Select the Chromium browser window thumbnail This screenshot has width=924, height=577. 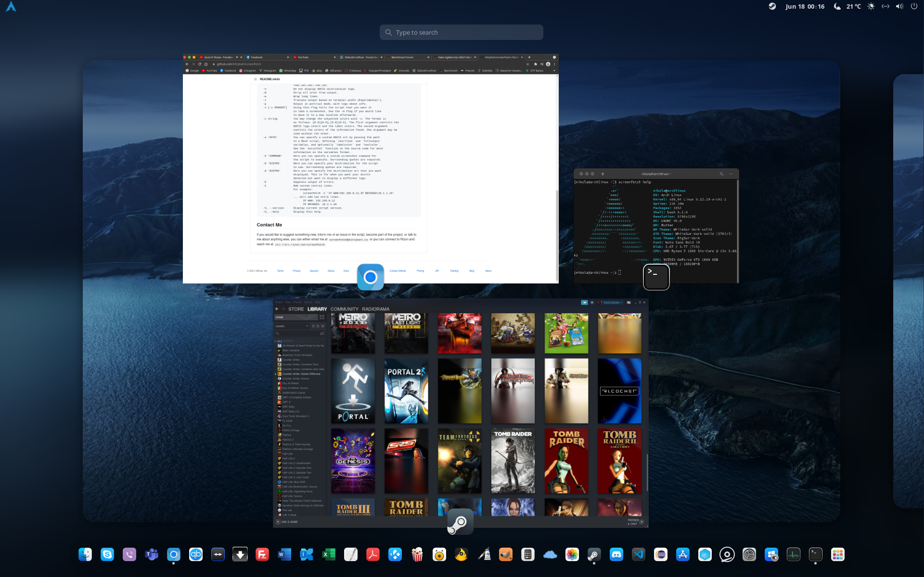tap(371, 168)
